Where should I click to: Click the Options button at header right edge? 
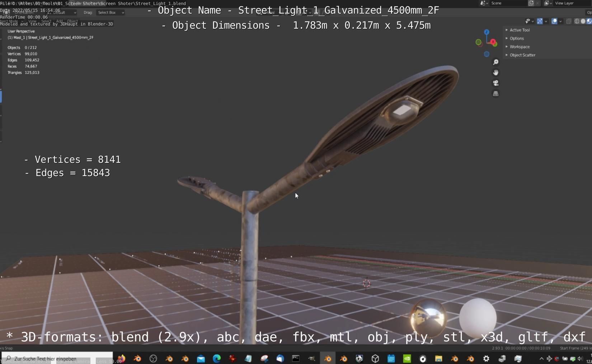589,13
